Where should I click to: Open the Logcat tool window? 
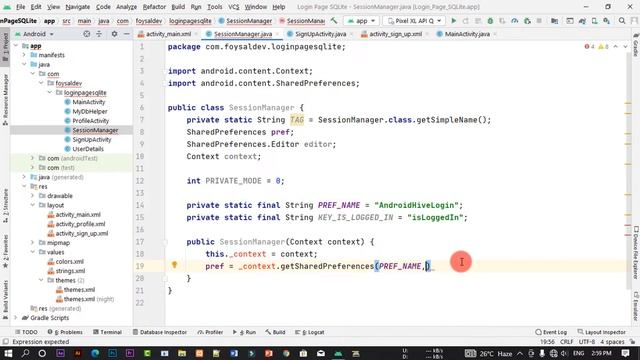tap(309, 332)
